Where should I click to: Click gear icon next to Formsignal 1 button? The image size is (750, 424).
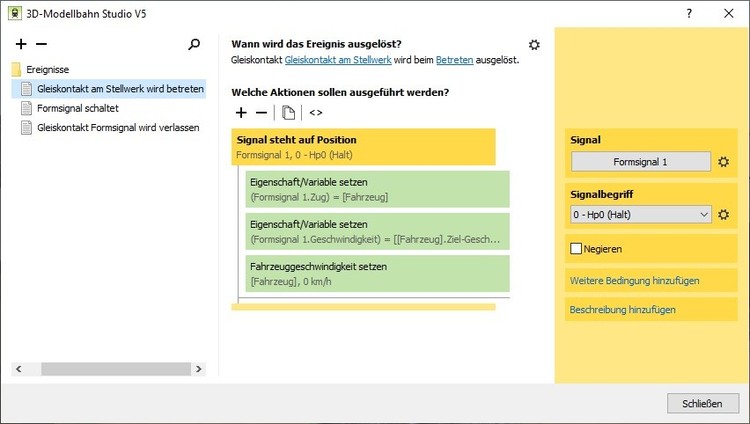point(724,162)
